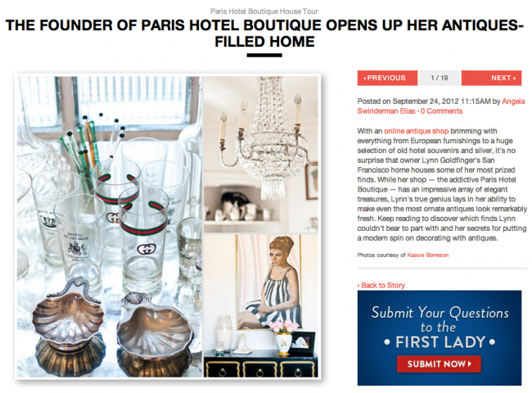Click the crystal chandelier photo

coord(260,155)
